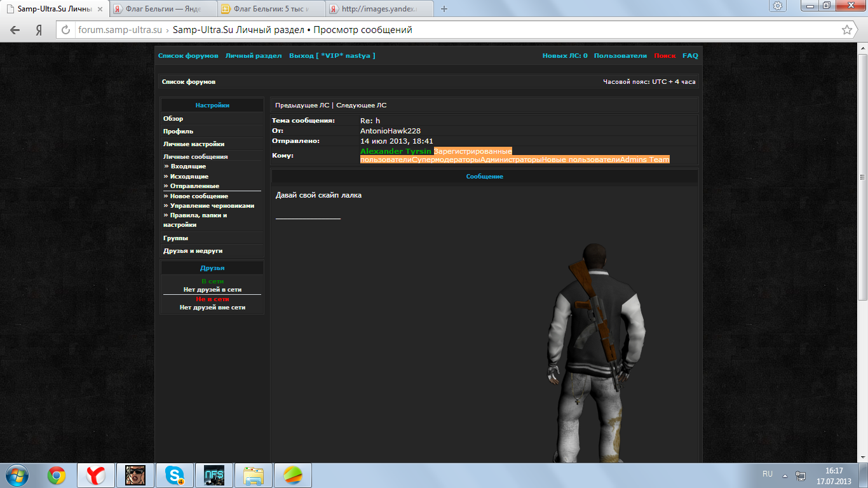Switch to 'Флаг Бельгии: 5 тыс' tab
The image size is (868, 488).
pyautogui.click(x=270, y=10)
